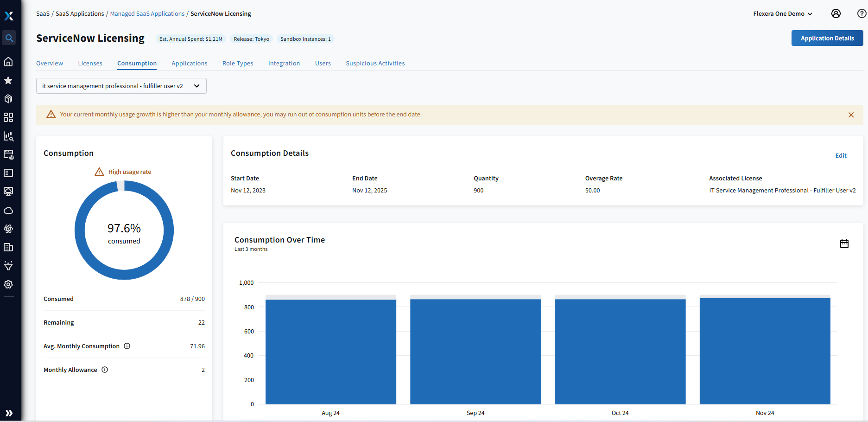Open the Home icon in sidebar

tap(8, 62)
